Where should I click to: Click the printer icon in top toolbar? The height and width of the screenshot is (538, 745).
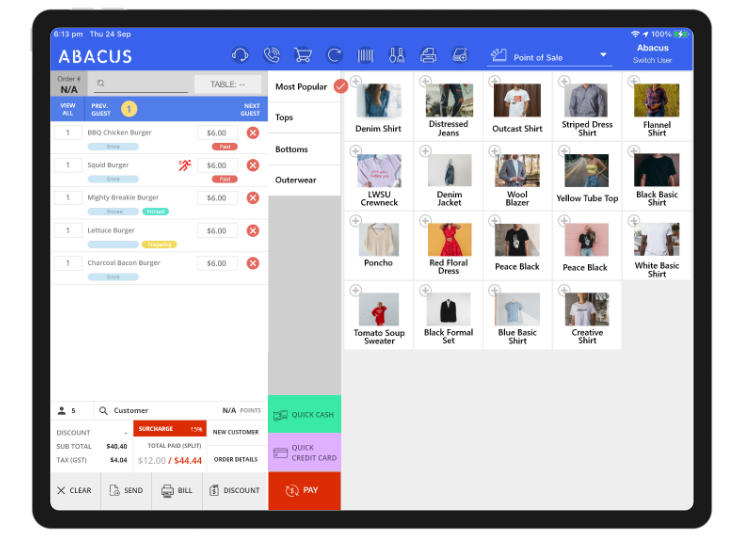pyautogui.click(x=428, y=55)
